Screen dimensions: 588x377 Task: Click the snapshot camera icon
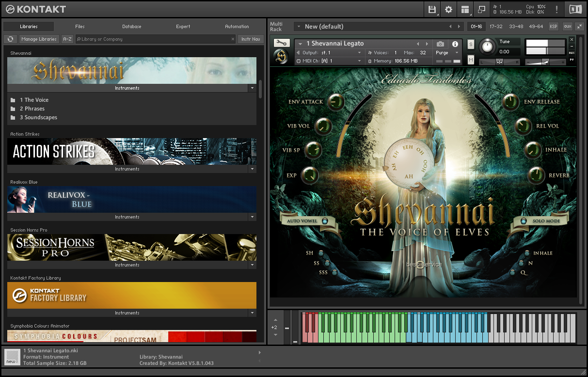tap(440, 44)
